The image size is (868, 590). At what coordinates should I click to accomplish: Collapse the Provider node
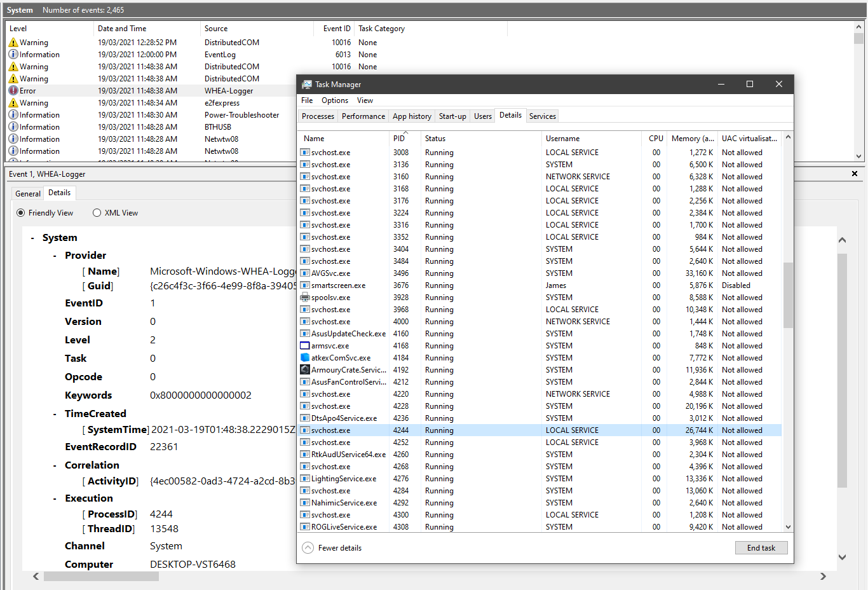tap(55, 256)
